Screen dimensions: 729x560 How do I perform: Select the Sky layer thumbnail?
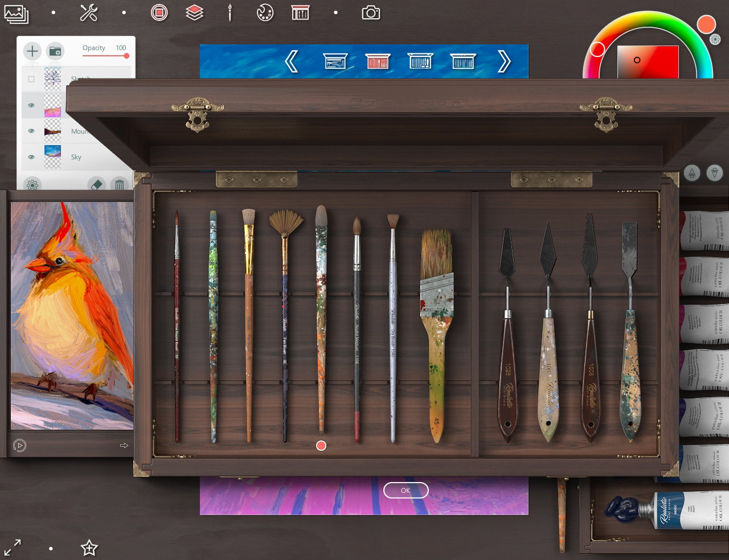(52, 157)
